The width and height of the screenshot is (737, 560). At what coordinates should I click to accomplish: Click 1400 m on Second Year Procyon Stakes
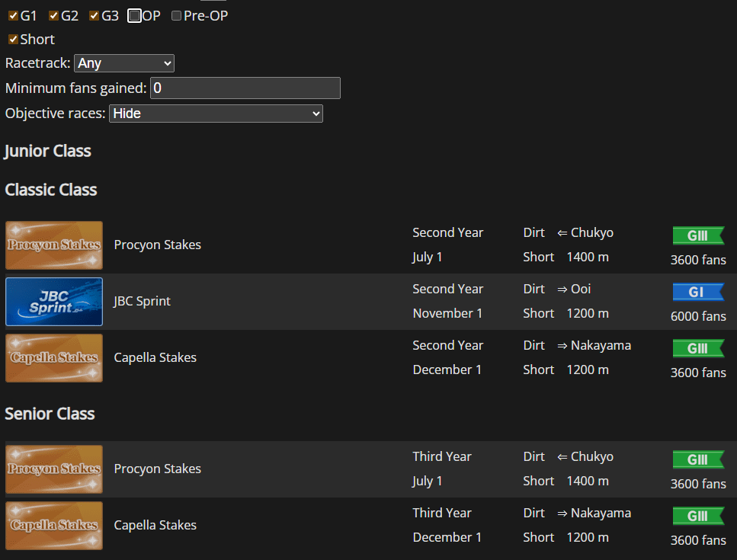(588, 258)
